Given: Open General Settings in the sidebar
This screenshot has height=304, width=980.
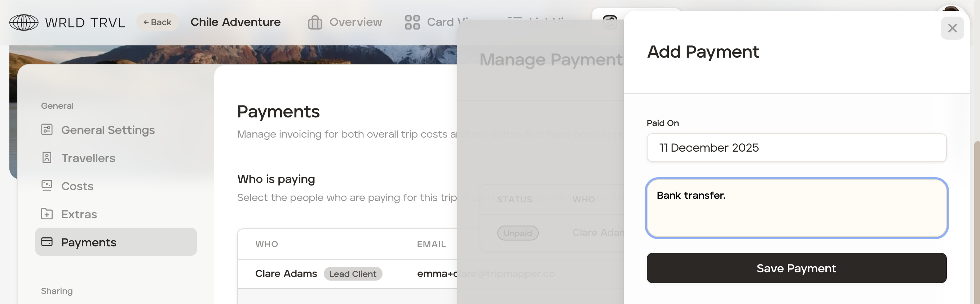Looking at the screenshot, I should 108,130.
